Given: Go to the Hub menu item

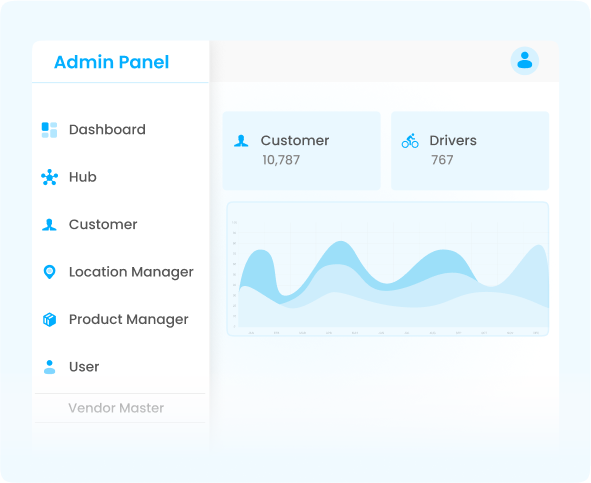Looking at the screenshot, I should click(83, 177).
